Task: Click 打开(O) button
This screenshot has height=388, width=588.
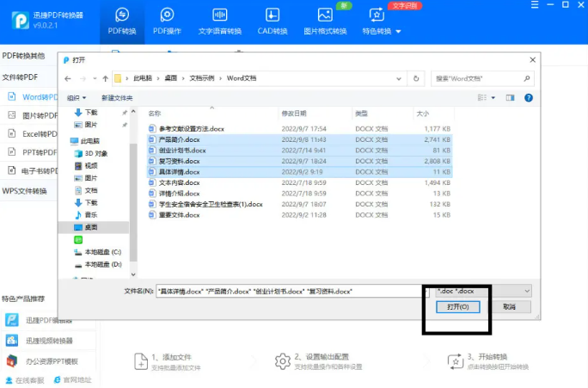Action: tap(458, 307)
